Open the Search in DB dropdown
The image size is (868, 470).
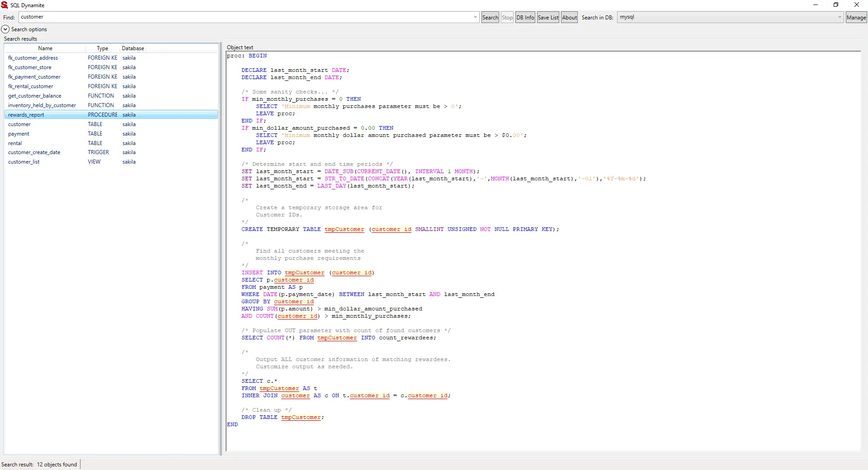(839, 17)
